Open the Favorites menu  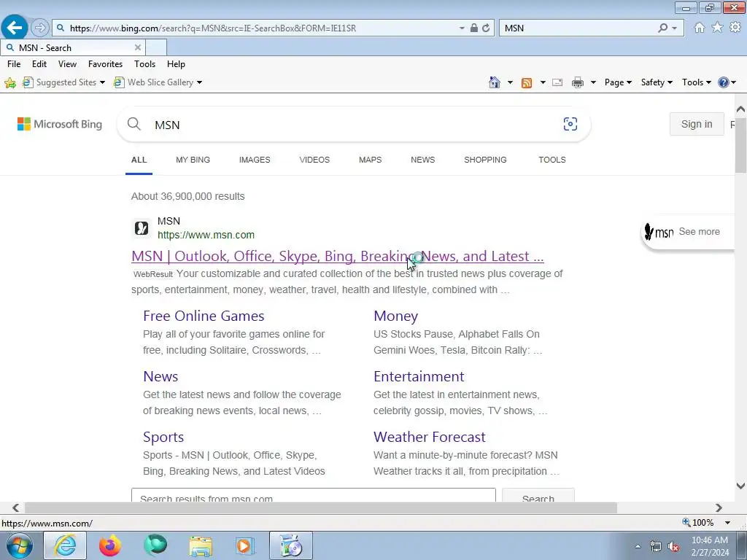coord(105,64)
